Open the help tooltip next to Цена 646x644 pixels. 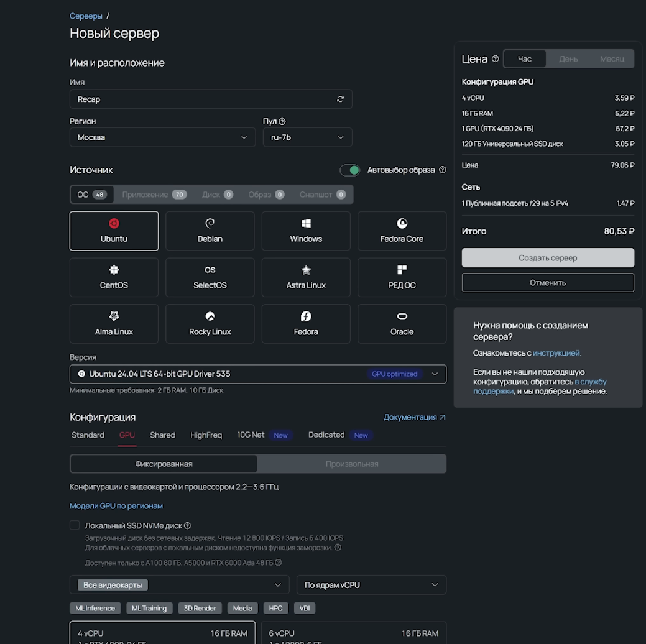[x=496, y=58]
